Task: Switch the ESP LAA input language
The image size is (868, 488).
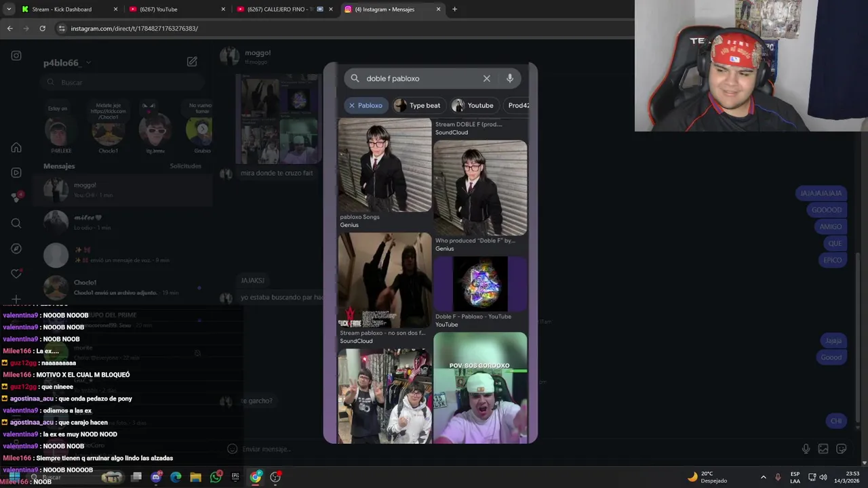Action: coord(795,477)
